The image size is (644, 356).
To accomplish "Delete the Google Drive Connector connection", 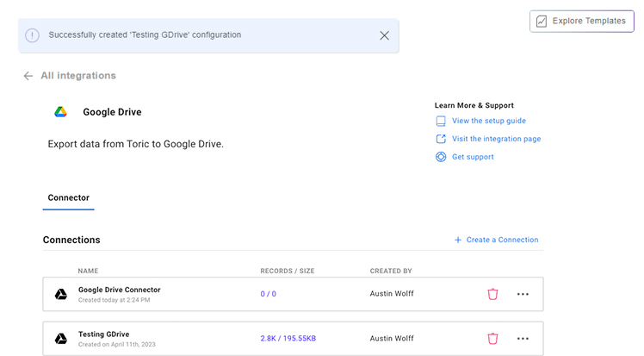I will pyautogui.click(x=492, y=294).
